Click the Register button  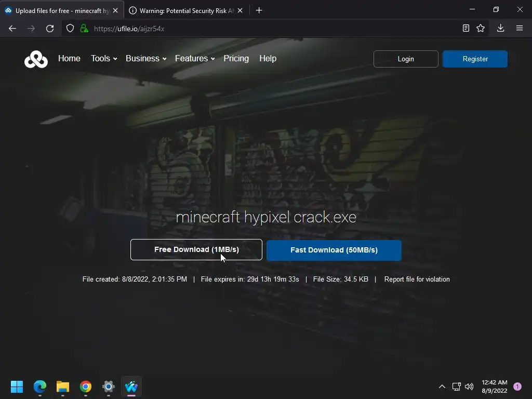pos(475,59)
